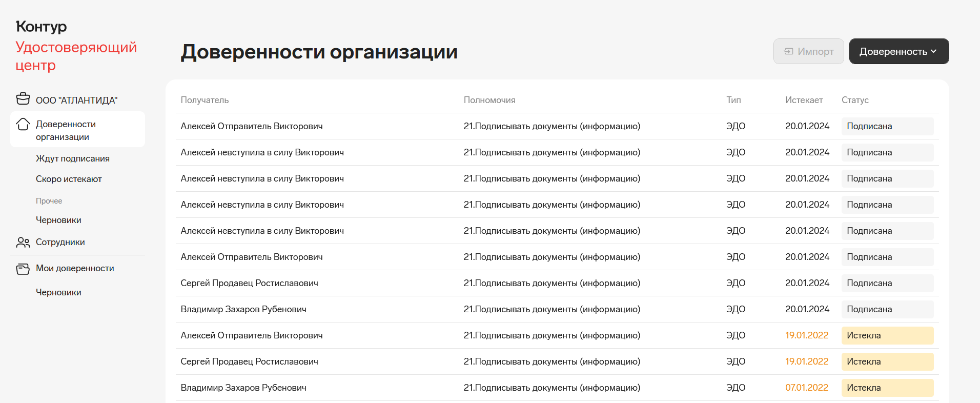Click expired date 19.01.2022 for Сергей Продавец

coord(806,361)
